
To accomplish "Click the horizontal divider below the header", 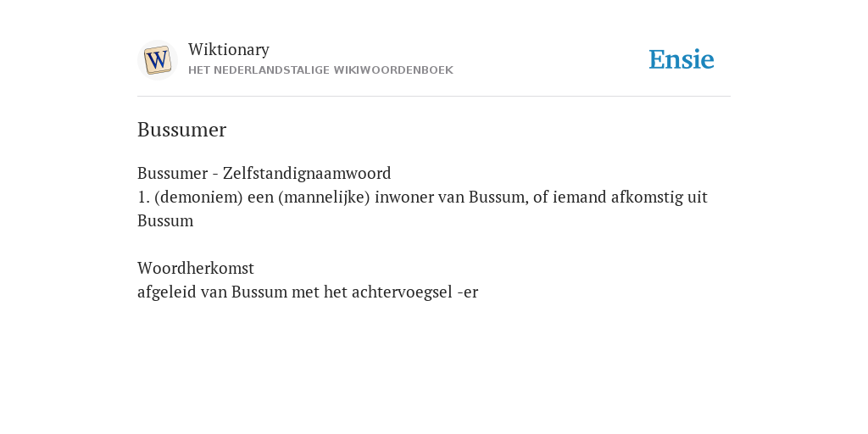I will click(434, 97).
